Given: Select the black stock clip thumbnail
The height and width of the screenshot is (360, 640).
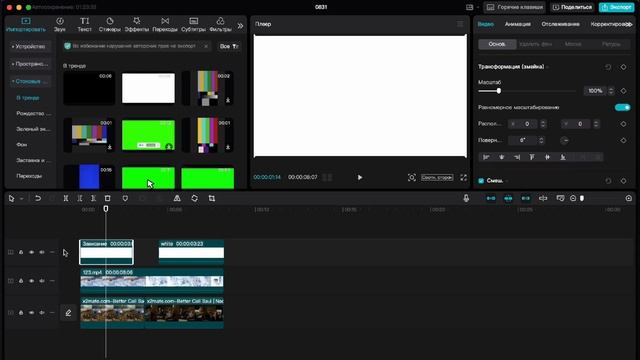Looking at the screenshot, I should [x=89, y=88].
